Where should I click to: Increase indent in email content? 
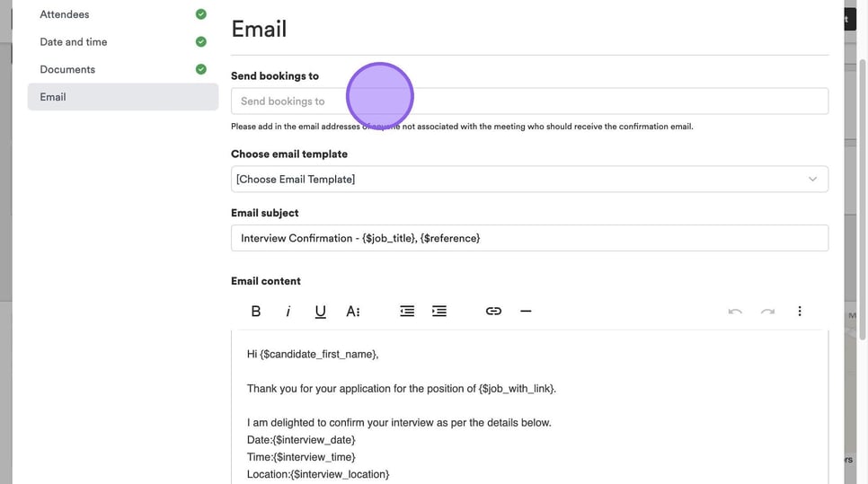point(439,312)
